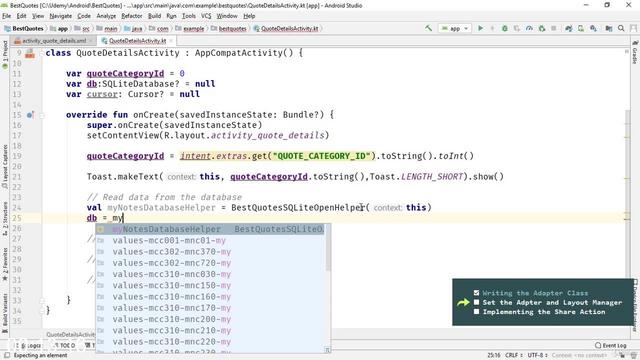Choose values-mcc001-mnc01-my completion suggestion
The height and width of the screenshot is (360, 640).
tap(210, 240)
